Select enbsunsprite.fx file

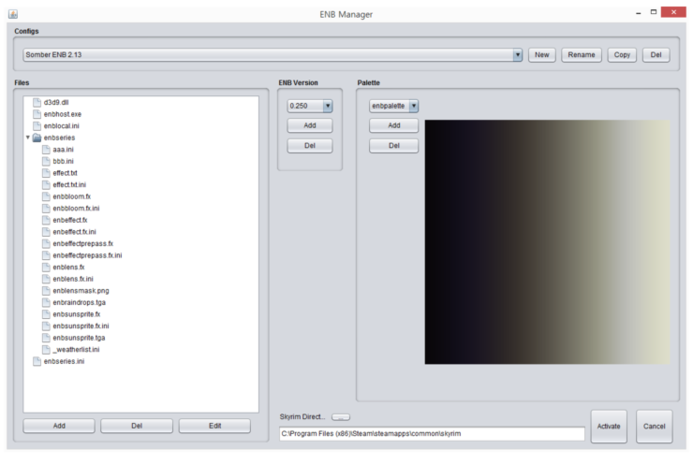pos(76,315)
